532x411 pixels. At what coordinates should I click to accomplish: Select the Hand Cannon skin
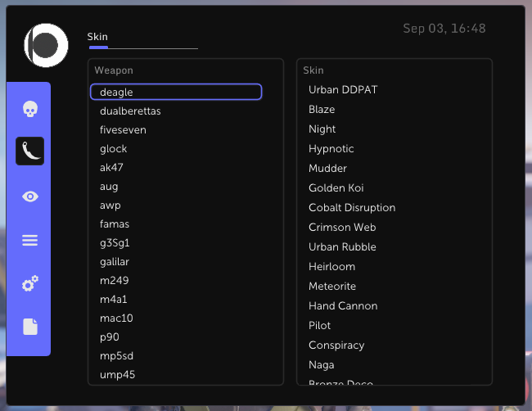343,306
